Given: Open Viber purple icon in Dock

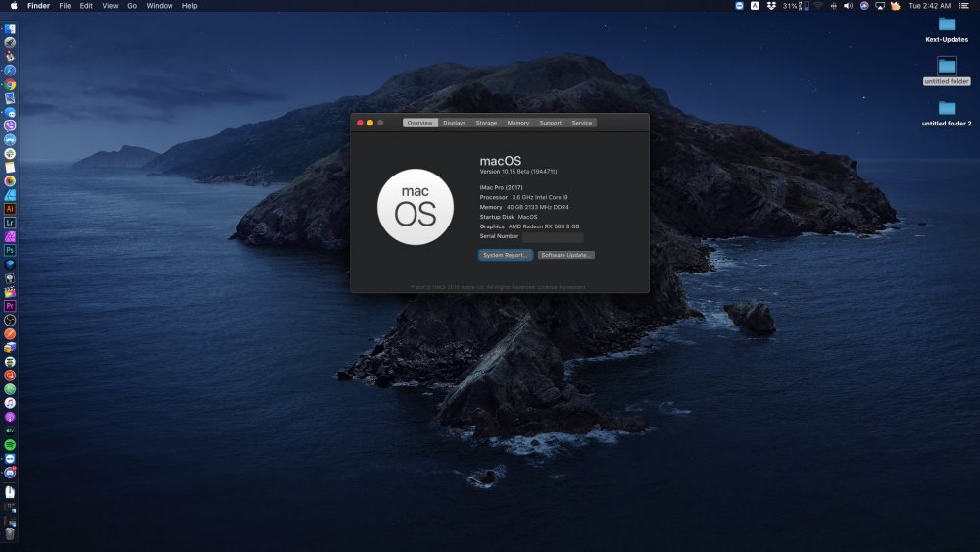Looking at the screenshot, I should point(10,125).
